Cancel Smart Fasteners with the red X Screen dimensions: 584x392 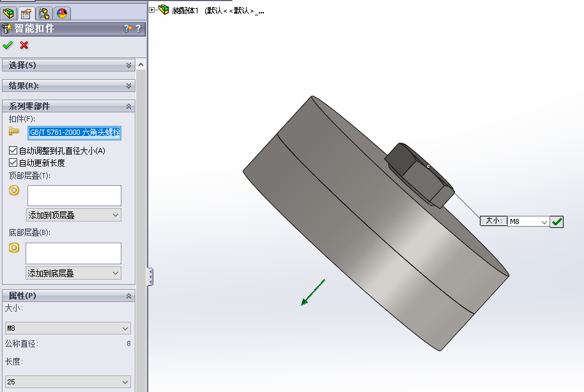point(24,45)
